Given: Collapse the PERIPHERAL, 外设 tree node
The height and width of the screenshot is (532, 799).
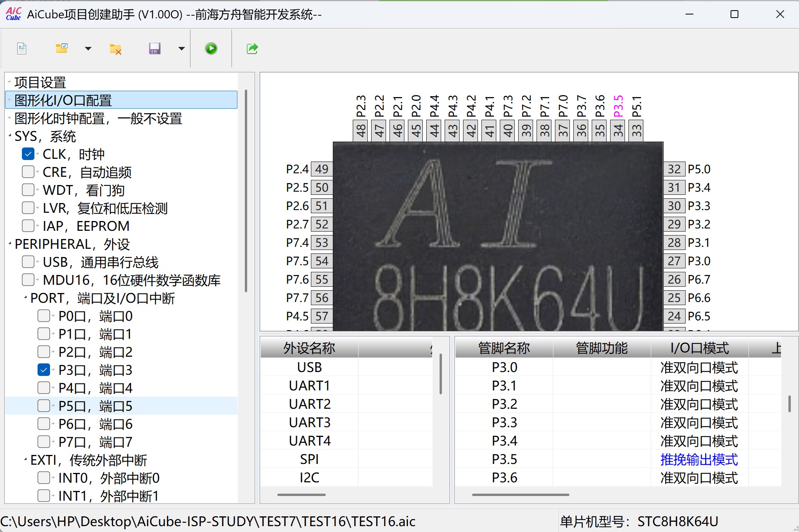Looking at the screenshot, I should (x=10, y=244).
